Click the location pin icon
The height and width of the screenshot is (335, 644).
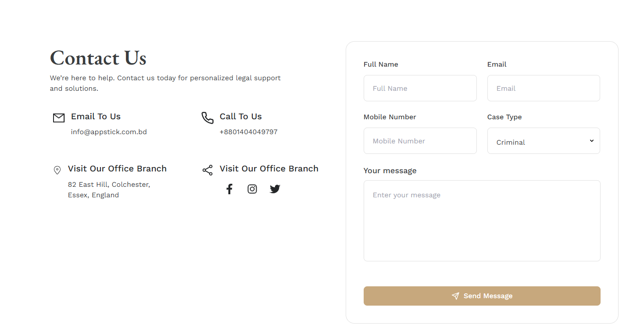tap(57, 170)
